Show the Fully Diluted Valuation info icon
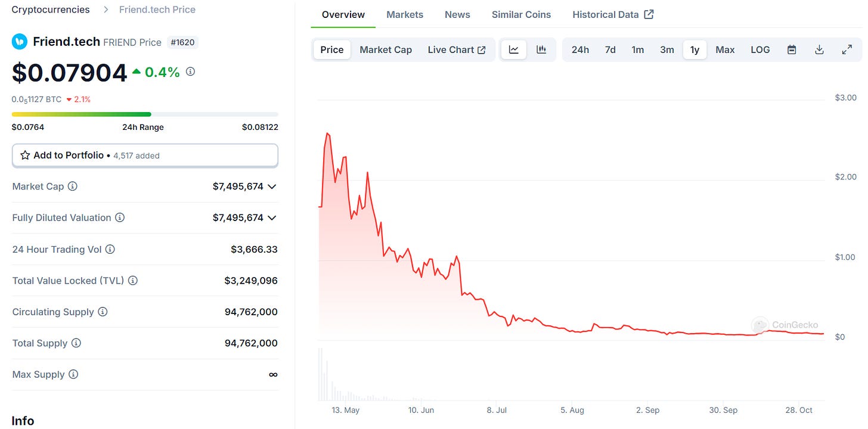Viewport: 868px width, 429px height. (120, 218)
